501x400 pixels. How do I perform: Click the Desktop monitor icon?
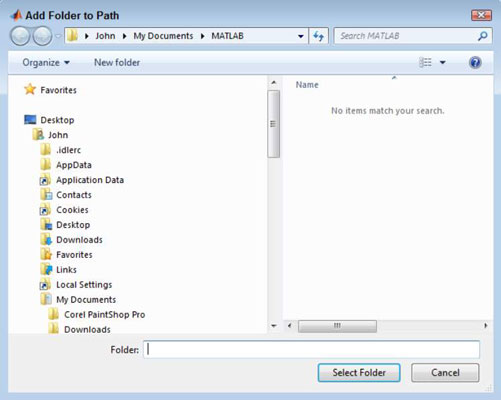click(30, 119)
